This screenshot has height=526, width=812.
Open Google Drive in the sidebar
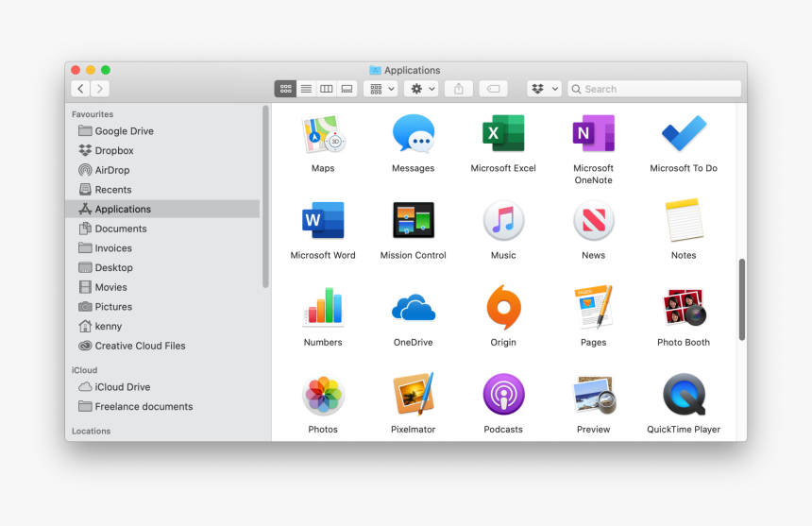162,131
